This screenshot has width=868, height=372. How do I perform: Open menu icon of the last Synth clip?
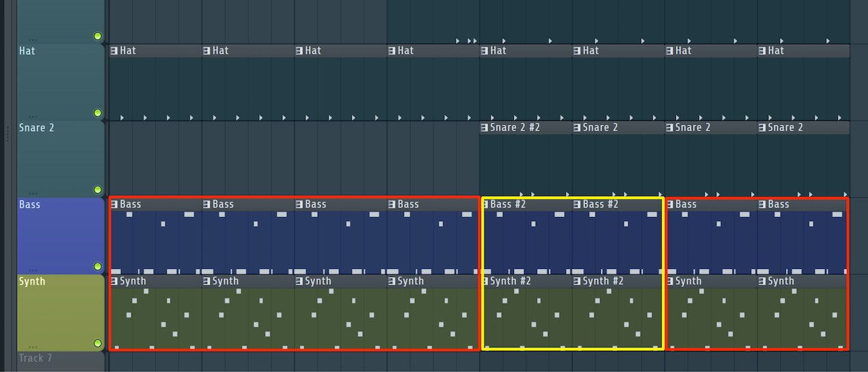[762, 281]
